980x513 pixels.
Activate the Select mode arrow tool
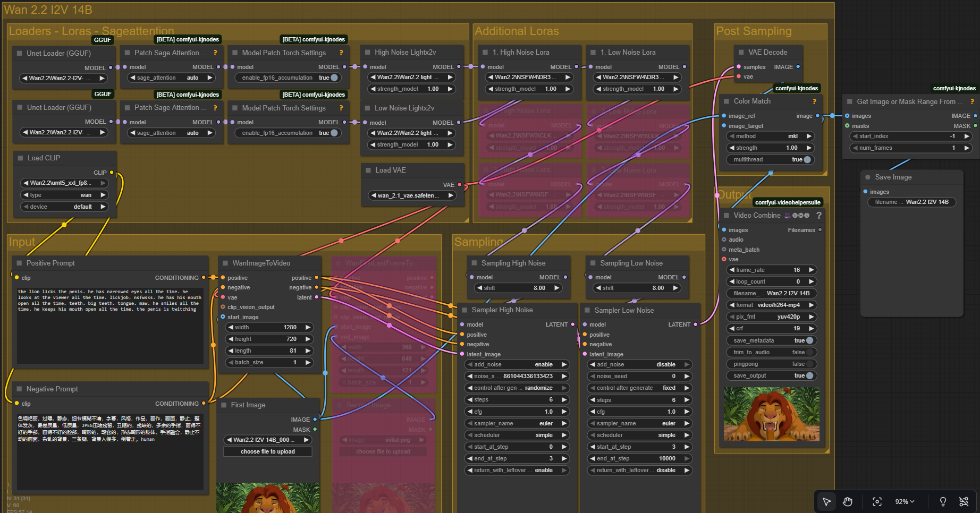click(827, 501)
